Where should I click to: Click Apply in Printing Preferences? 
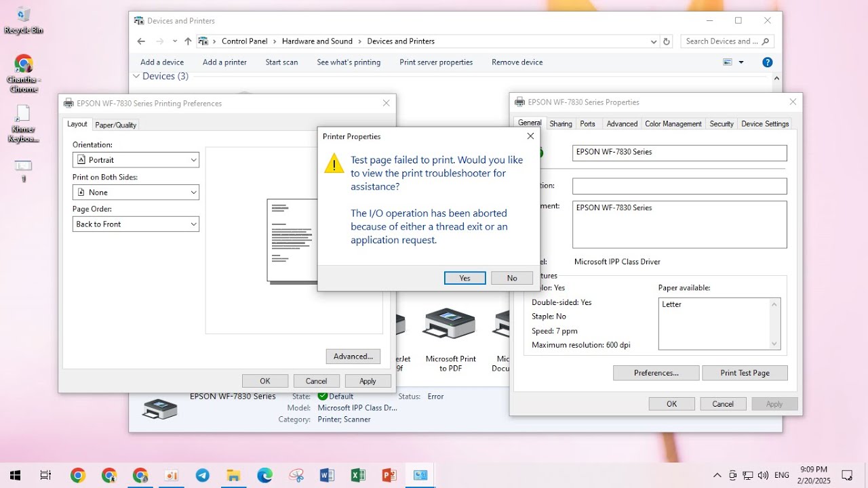368,381
